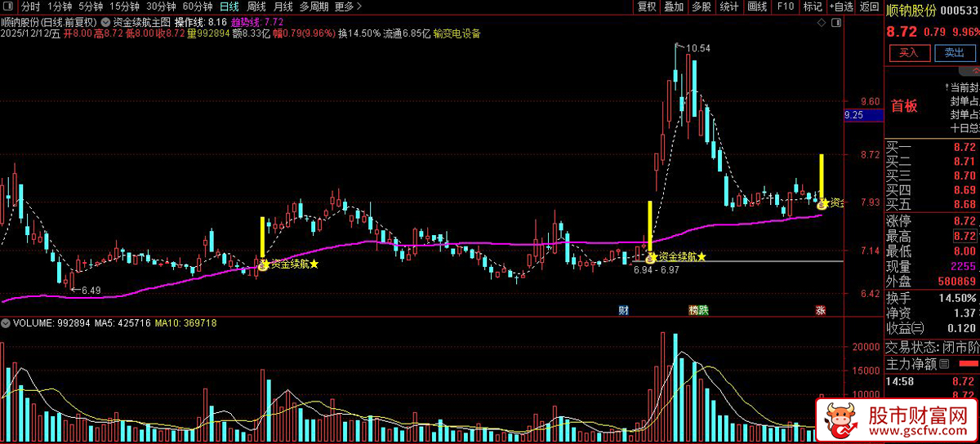Click the 外盘 580869 row
Viewport: 980px width, 444px height.
click(933, 281)
